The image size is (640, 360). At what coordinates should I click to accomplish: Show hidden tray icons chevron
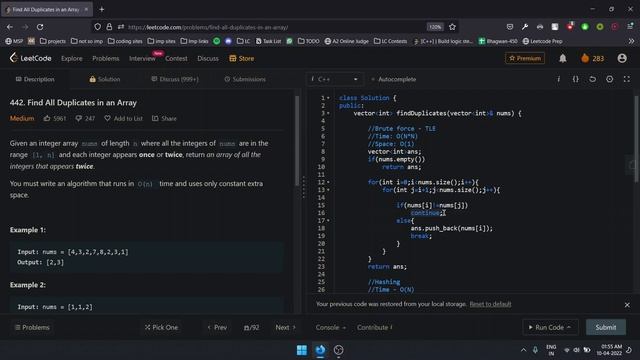(523, 350)
